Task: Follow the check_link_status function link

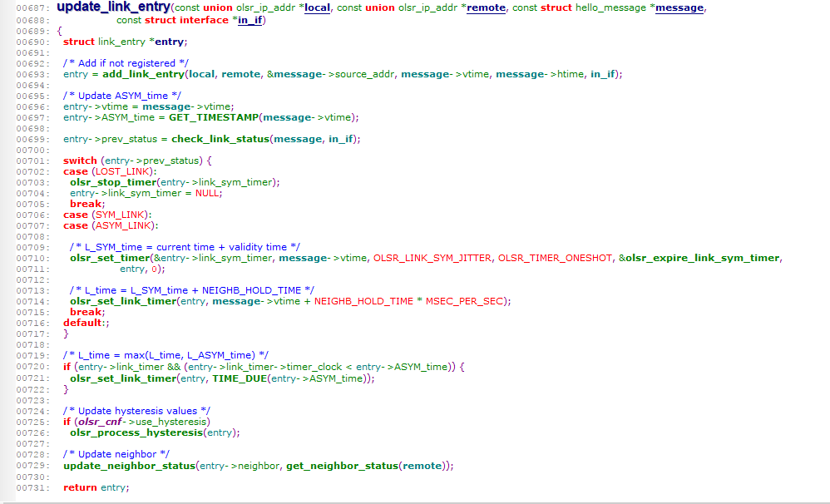Action: [x=220, y=139]
